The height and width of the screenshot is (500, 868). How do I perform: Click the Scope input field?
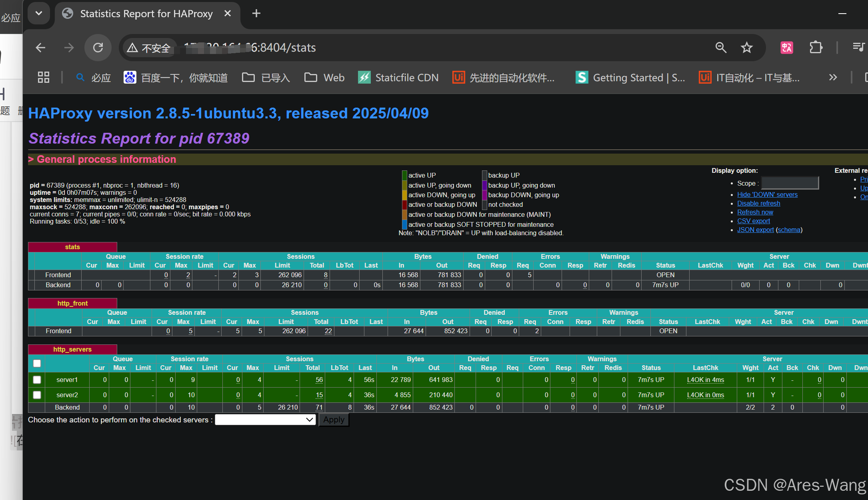790,183
